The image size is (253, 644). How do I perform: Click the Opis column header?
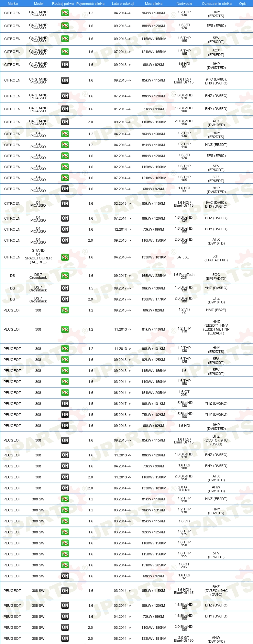pos(243,4)
